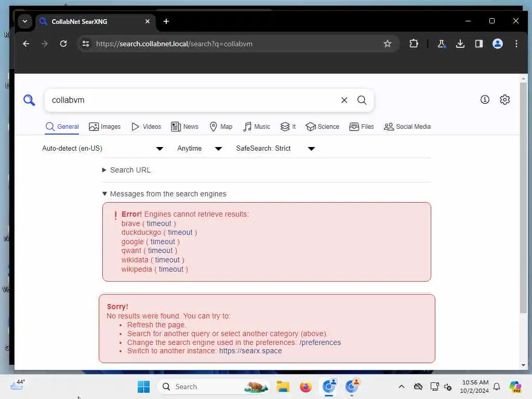Click duckduckgo timeout link
The height and width of the screenshot is (399, 532).
point(180,232)
